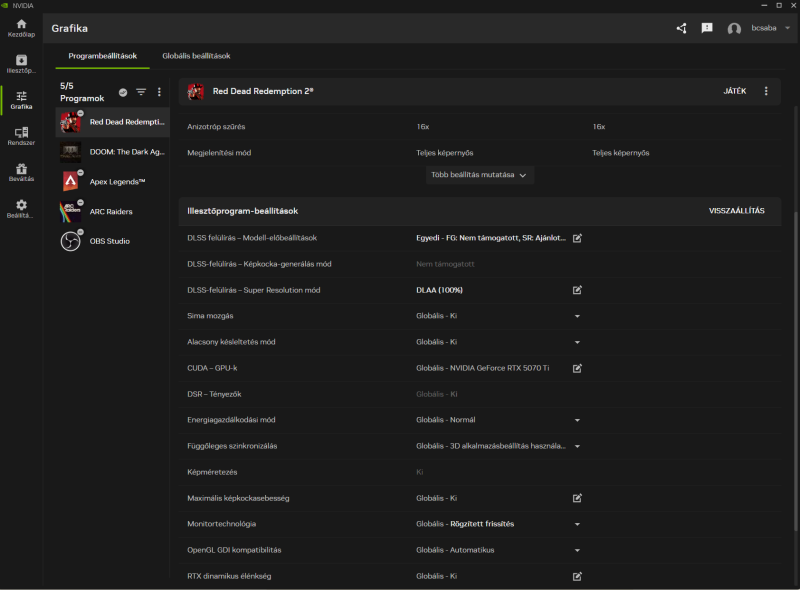Open the Sima mozgás dropdown
Viewport: 800px width, 590px height.
click(x=577, y=316)
